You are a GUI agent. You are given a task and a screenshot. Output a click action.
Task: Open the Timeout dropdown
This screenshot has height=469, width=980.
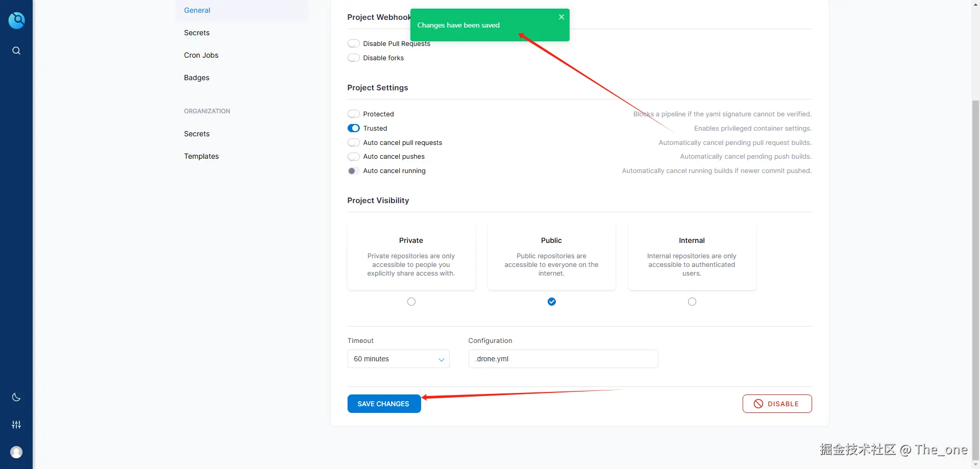(398, 359)
